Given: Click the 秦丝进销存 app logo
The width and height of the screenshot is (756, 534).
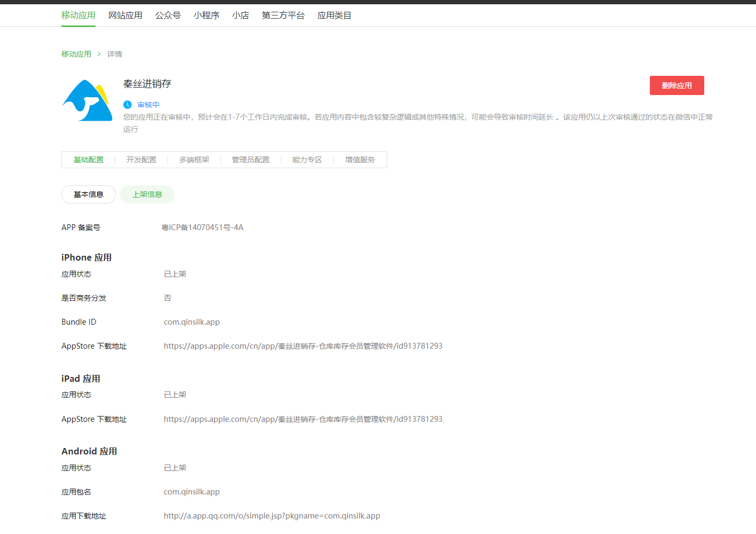Looking at the screenshot, I should [x=87, y=100].
